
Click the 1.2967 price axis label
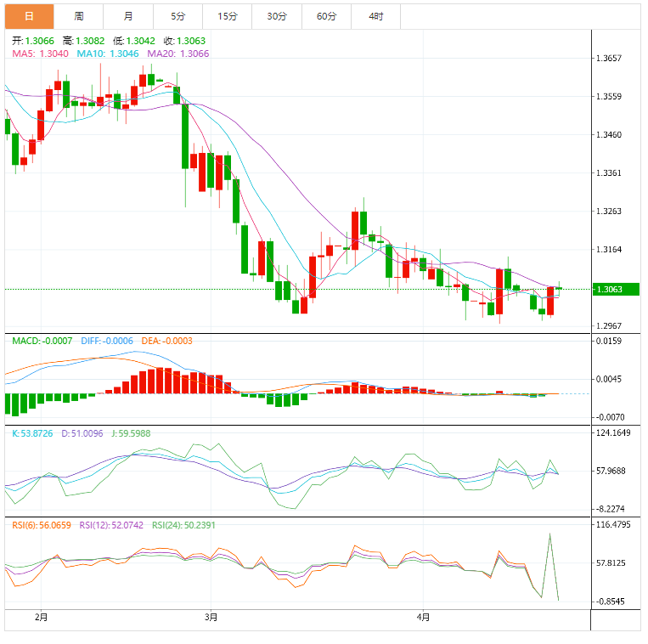[x=609, y=326]
